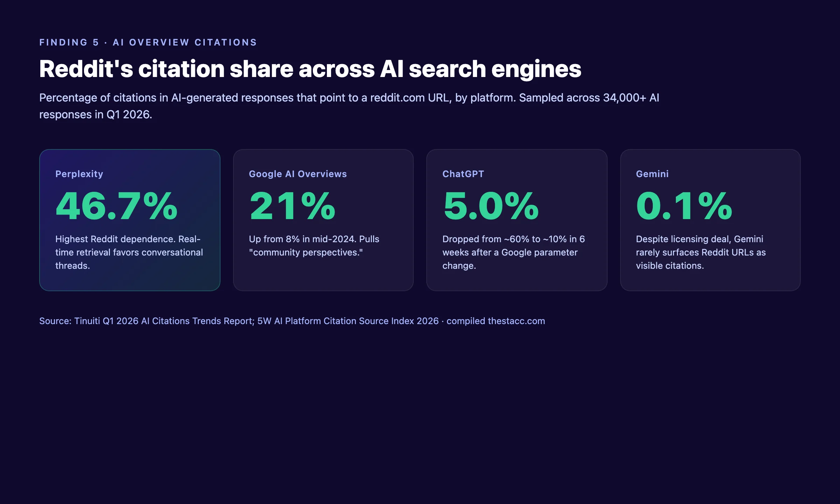Click the 21% figure

[x=293, y=206]
